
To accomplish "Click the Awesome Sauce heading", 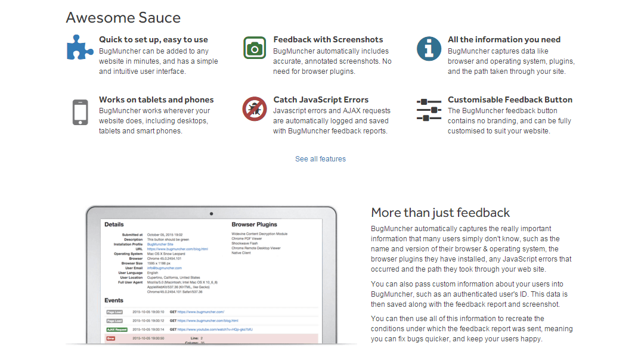I will click(x=123, y=17).
